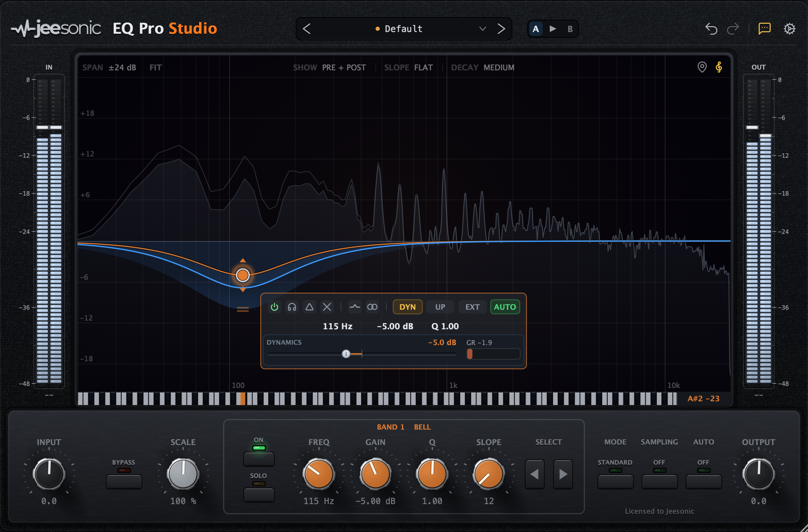The width and height of the screenshot is (808, 532).
Task: Click the −5.0 dB dynamics value
Action: (x=442, y=342)
